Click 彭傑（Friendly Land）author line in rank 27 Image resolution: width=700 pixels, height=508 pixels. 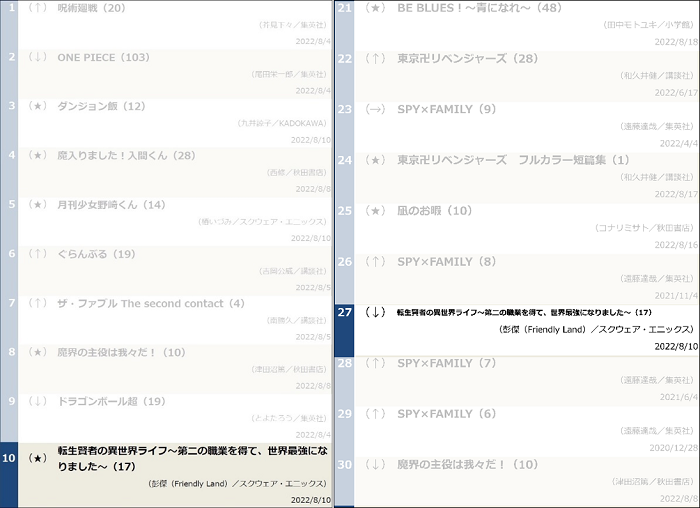597,329
